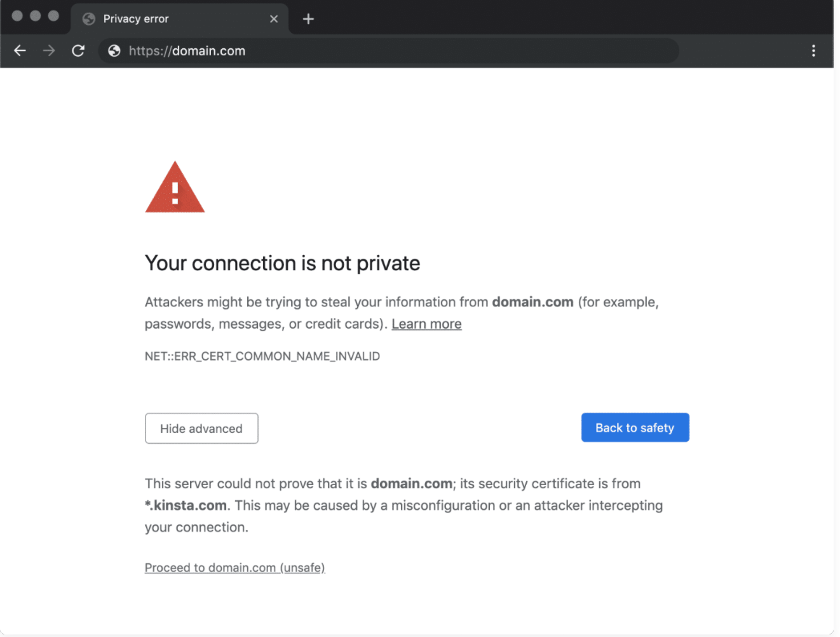Image resolution: width=840 pixels, height=637 pixels.
Task: Open a new tab with the plus icon
Action: coord(308,19)
